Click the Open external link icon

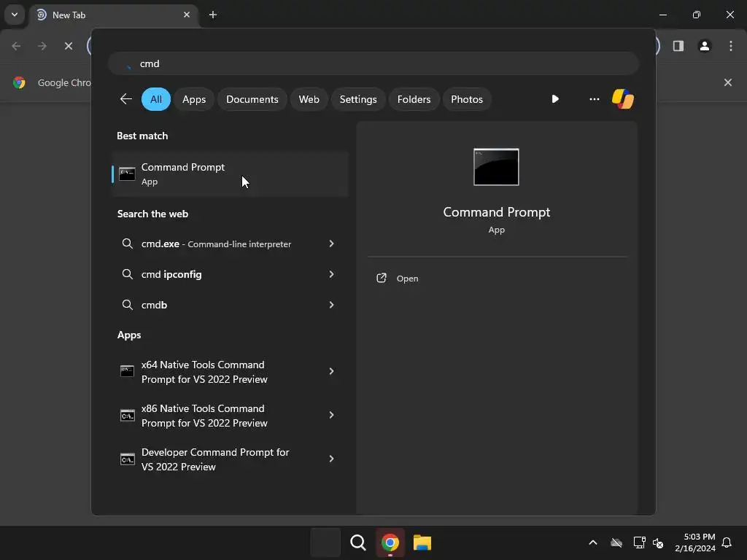coord(382,278)
